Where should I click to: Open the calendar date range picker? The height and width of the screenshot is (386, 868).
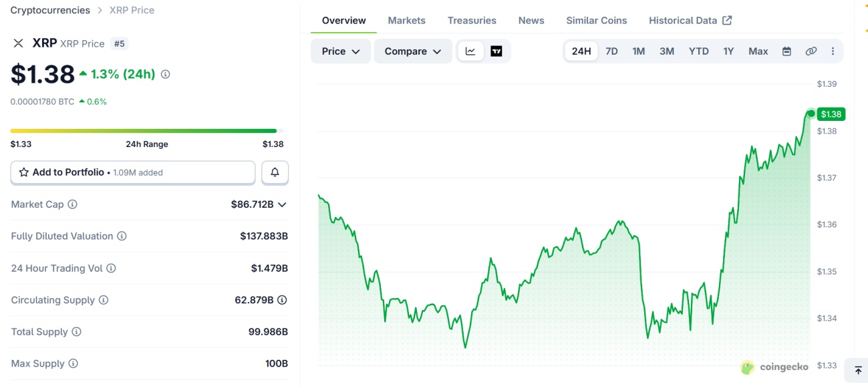point(787,51)
